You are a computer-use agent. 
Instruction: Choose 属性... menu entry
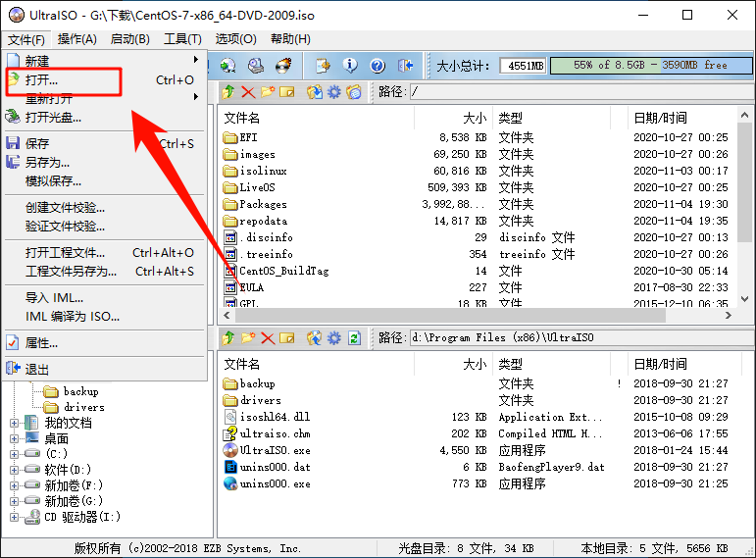pos(104,343)
